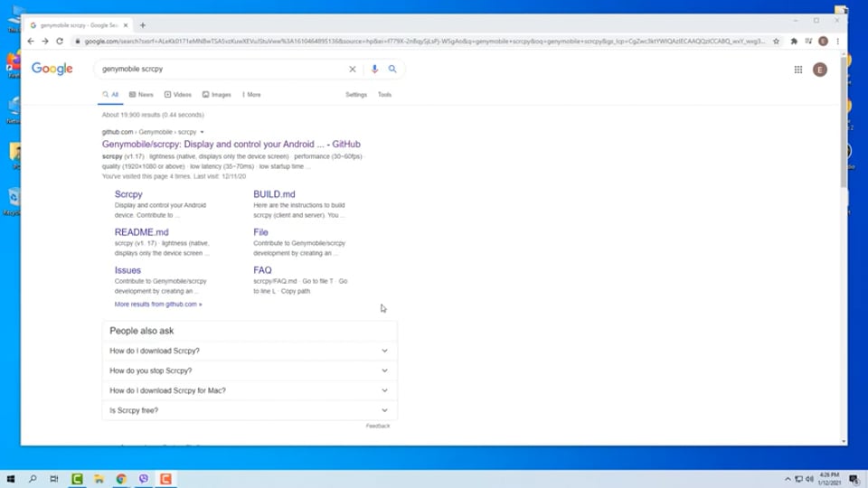Open the Windows Start menu
868x488 pixels.
click(11, 479)
